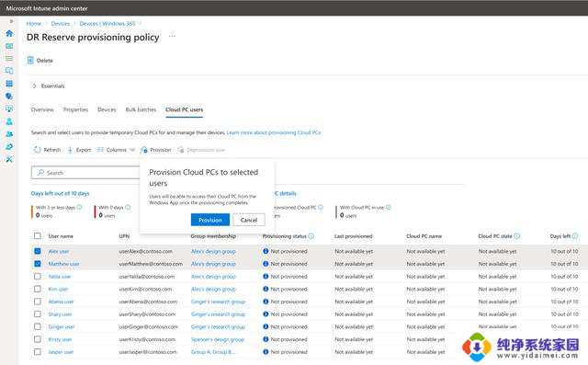Click info icon beside With 3 or less days
Image resolution: width=588 pixels, height=365 pixels.
80,207
